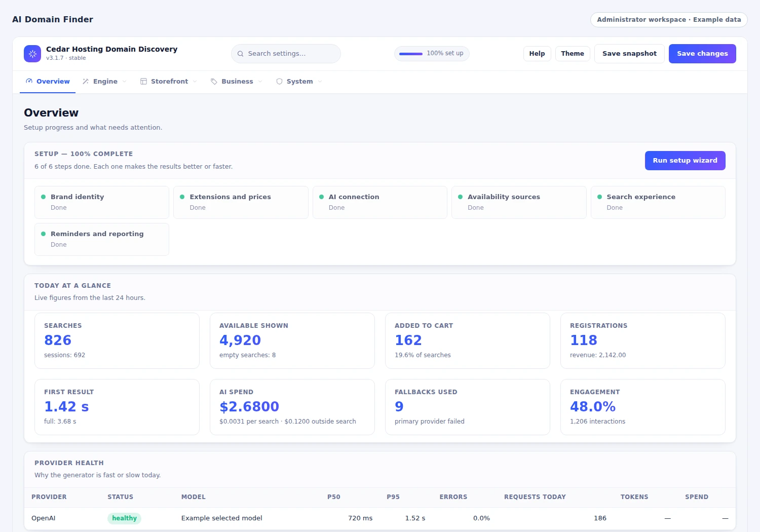Click the Registrations 118 card

(643, 340)
